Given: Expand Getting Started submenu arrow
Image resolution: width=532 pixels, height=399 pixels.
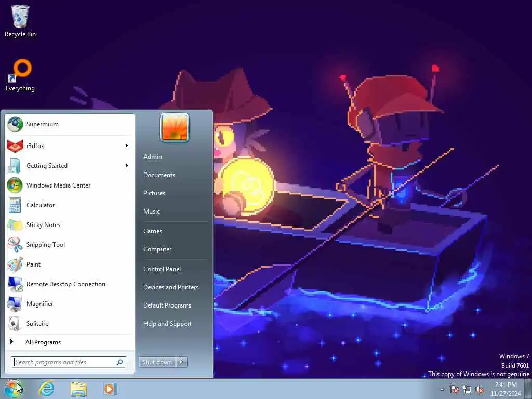Looking at the screenshot, I should [x=127, y=166].
